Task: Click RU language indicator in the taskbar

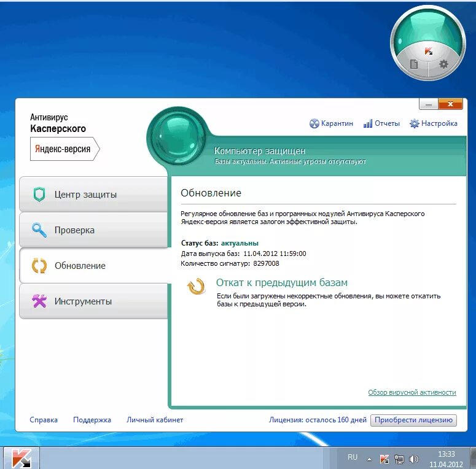Action: coord(353,457)
